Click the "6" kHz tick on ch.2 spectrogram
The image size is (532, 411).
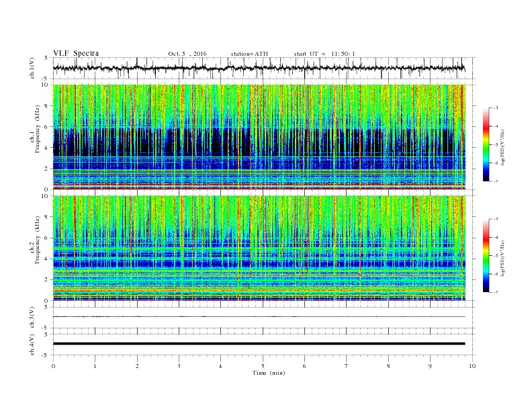tap(47, 238)
